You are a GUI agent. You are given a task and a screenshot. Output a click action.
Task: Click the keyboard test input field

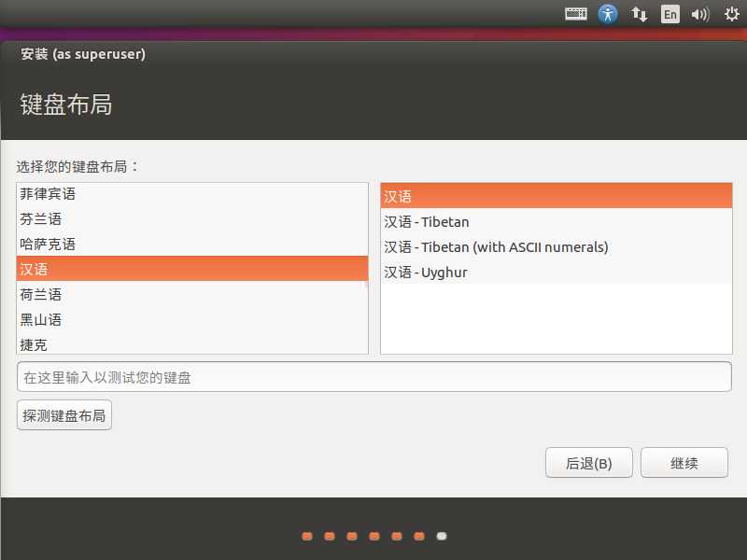pos(374,377)
